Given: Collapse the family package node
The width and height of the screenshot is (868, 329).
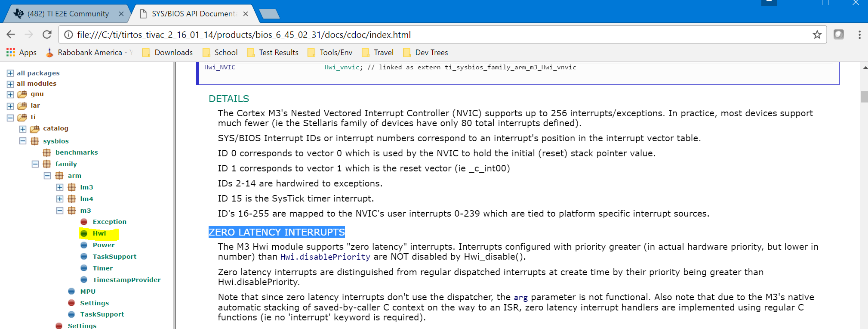Looking at the screenshot, I should [x=35, y=164].
